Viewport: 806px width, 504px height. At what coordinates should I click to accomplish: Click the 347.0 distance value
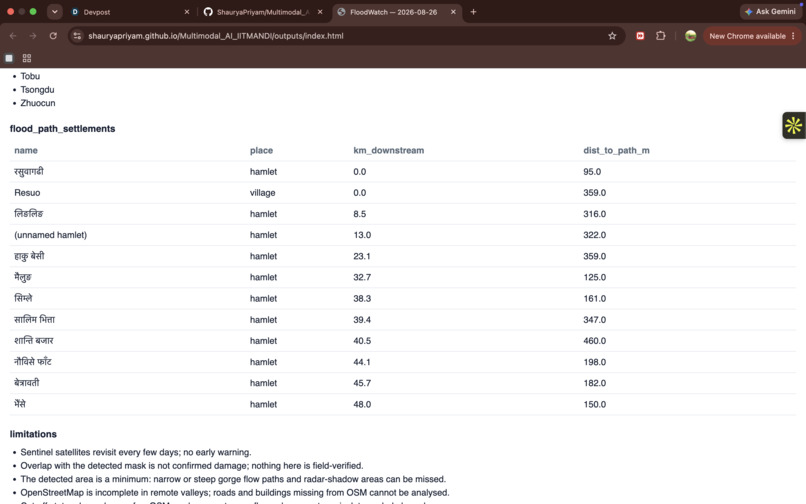tap(594, 320)
